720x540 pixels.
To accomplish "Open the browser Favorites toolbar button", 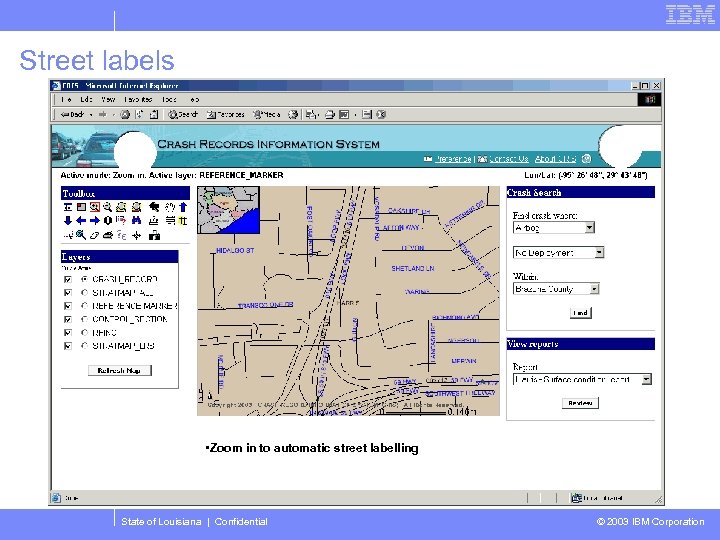I will point(225,114).
